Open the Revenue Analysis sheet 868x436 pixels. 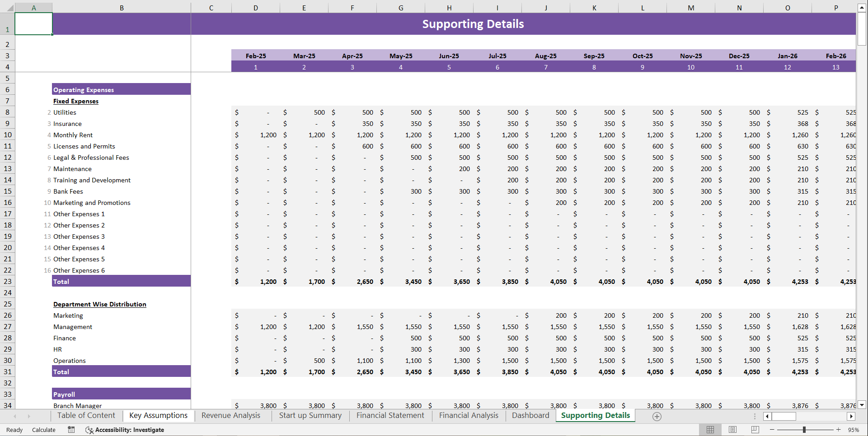click(x=231, y=415)
